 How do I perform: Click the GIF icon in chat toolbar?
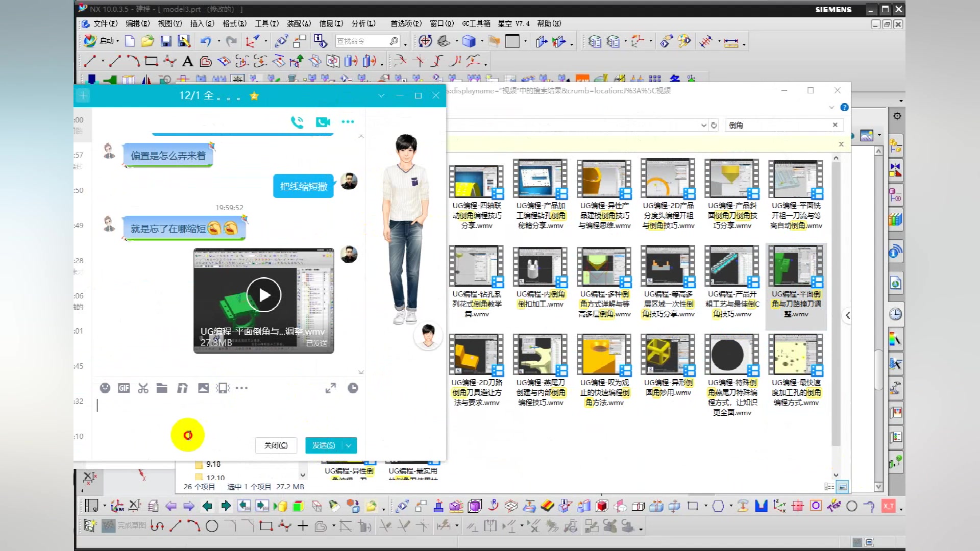pos(124,388)
